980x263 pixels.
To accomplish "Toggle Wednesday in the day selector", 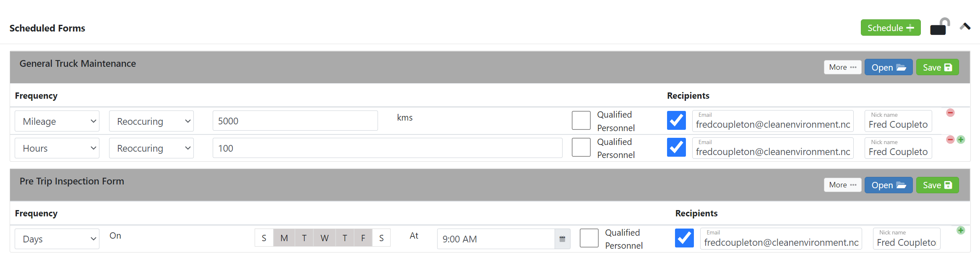I will 324,238.
